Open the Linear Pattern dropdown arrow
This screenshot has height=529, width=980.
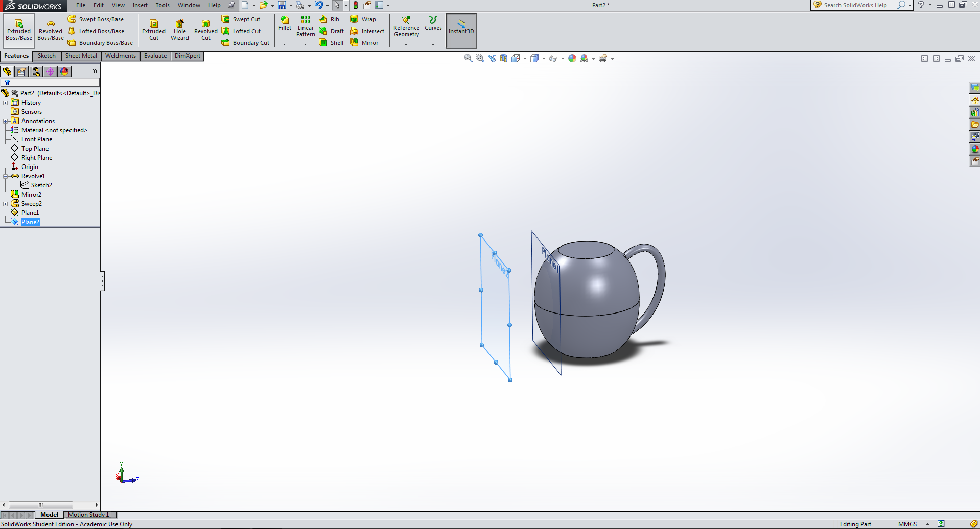click(306, 44)
